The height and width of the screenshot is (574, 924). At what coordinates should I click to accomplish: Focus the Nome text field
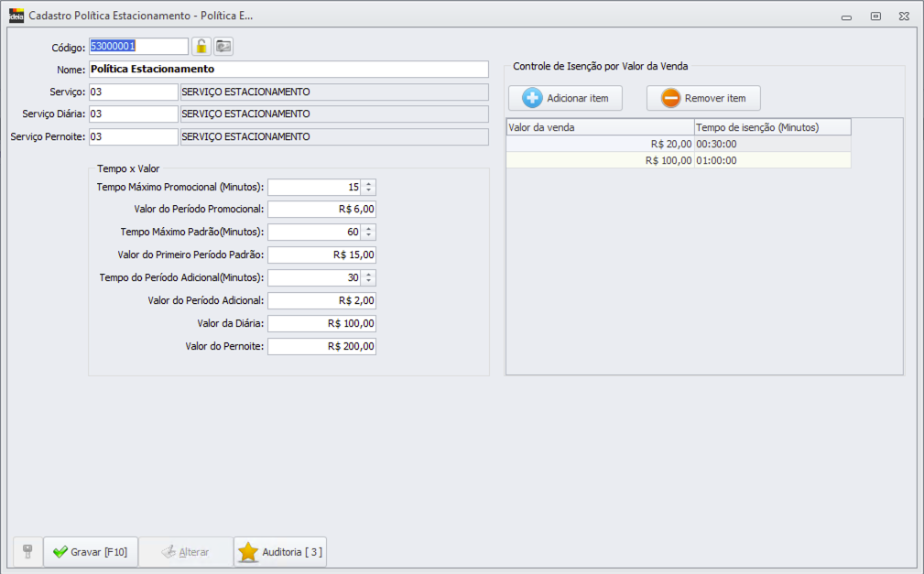pos(288,69)
